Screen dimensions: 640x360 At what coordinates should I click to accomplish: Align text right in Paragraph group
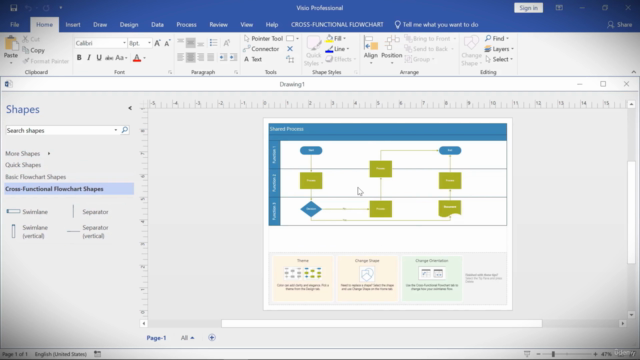point(200,58)
